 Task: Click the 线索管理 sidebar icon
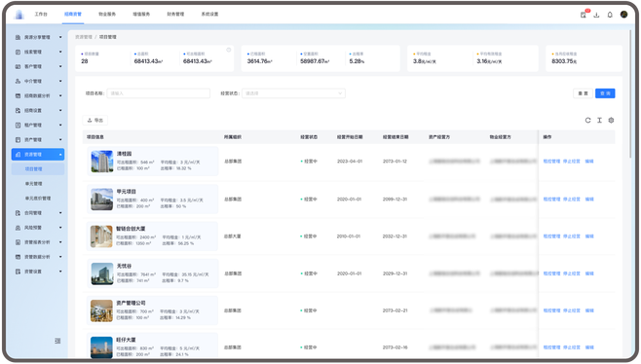(18, 52)
